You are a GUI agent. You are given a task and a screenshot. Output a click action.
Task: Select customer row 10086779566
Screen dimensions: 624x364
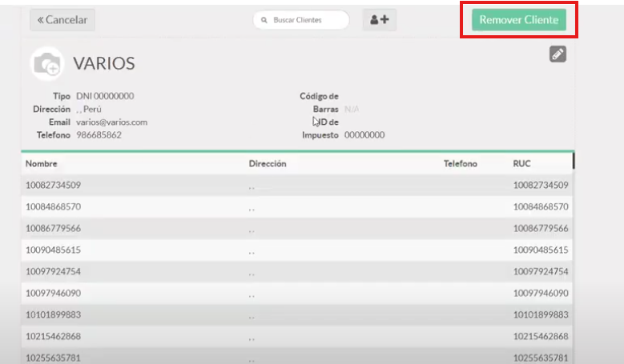tap(53, 228)
